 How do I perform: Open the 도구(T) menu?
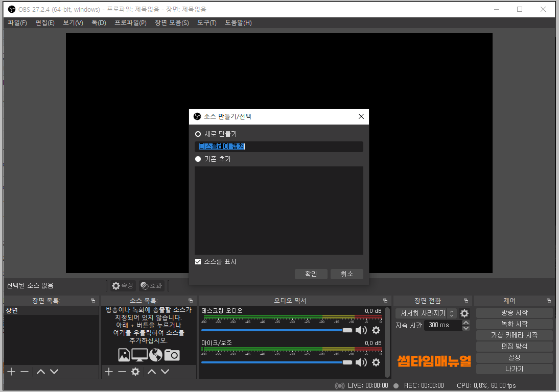[207, 23]
